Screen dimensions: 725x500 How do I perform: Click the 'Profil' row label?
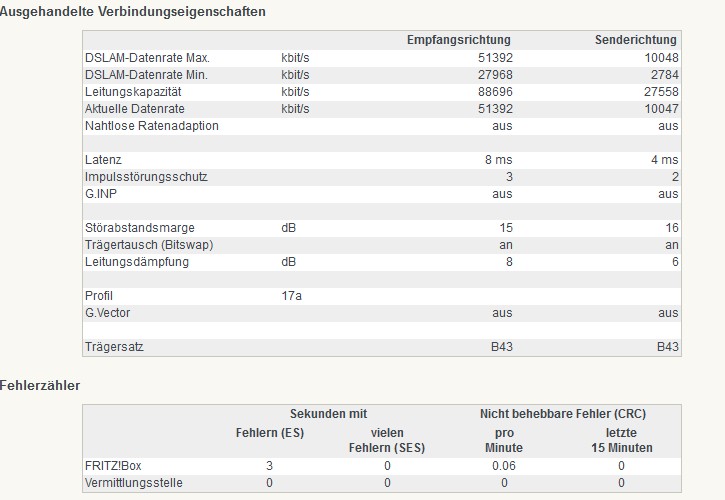click(99, 296)
